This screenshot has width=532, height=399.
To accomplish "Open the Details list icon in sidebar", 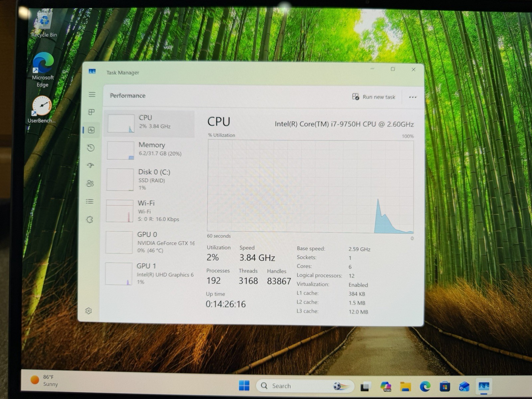I will coord(90,201).
